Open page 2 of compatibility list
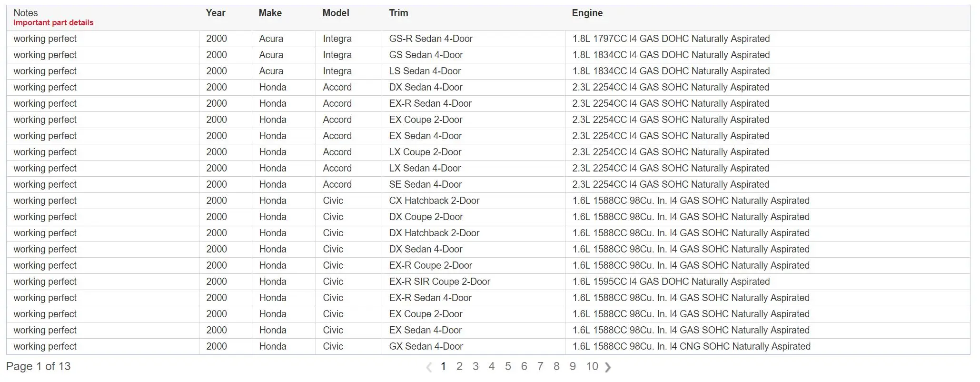The width and height of the screenshot is (980, 382). point(459,366)
